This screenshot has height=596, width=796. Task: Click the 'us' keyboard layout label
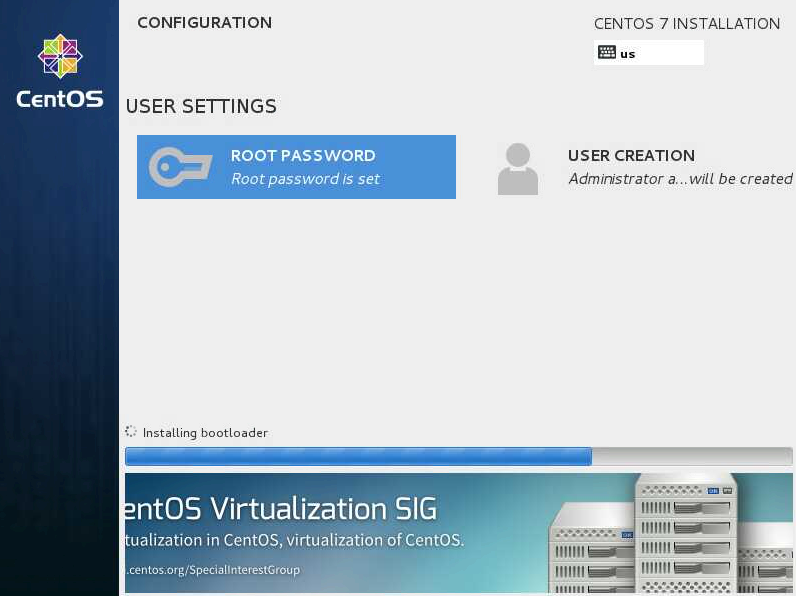628,54
